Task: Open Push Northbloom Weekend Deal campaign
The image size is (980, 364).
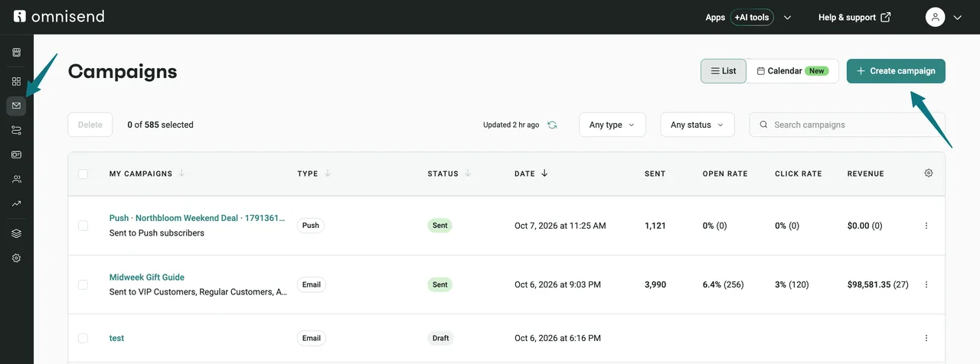Action: pos(198,218)
